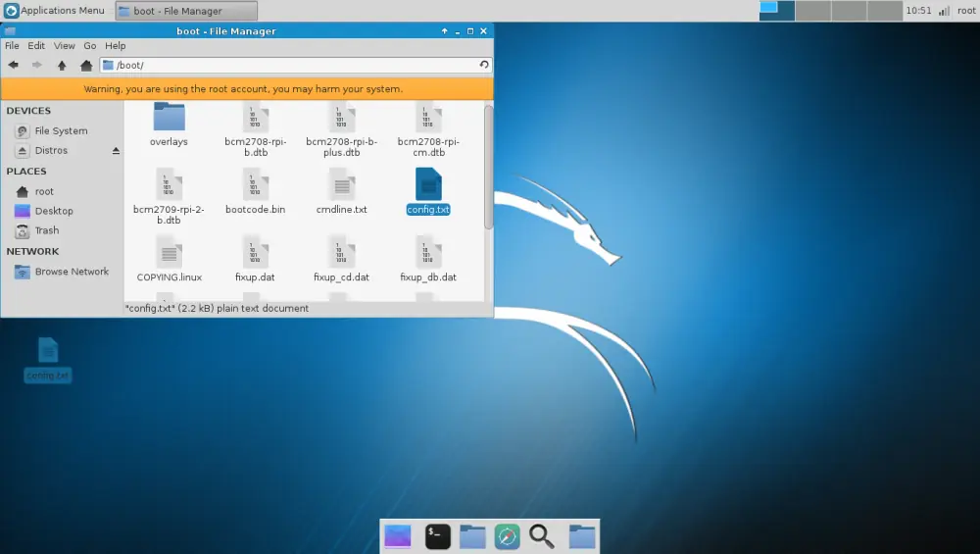Select the bootcode.bin file
The image size is (980, 554).
(x=255, y=192)
